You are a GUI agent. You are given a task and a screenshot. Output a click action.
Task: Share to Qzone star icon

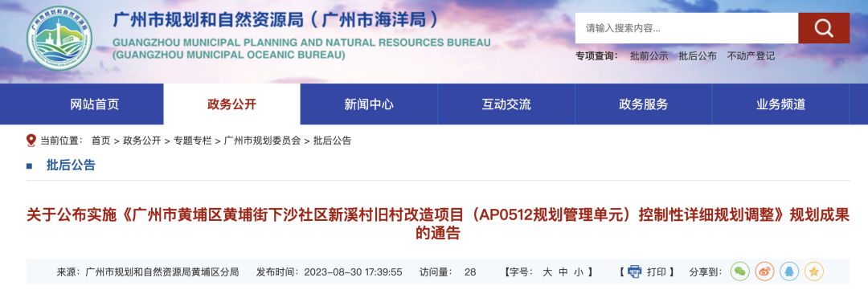point(813,271)
